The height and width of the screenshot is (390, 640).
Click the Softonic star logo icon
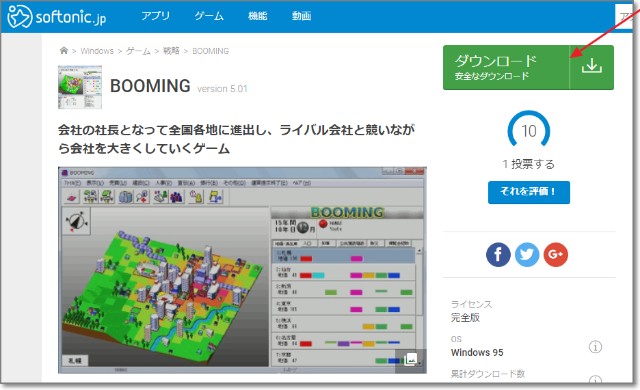[19, 17]
